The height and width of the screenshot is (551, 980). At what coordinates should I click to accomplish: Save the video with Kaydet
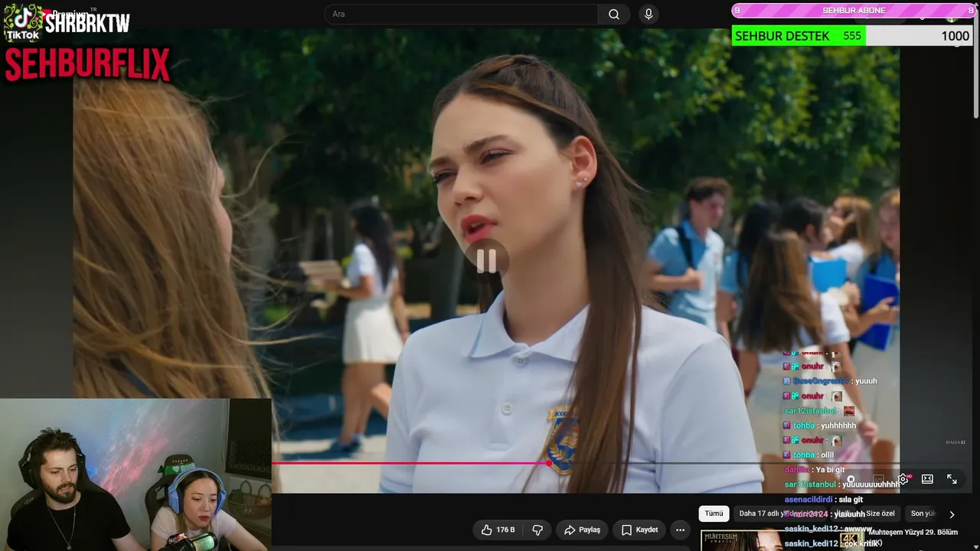pos(639,530)
